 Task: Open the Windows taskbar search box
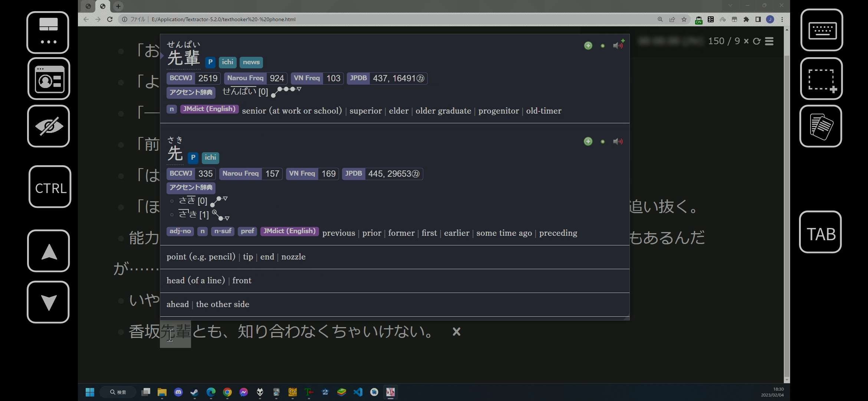pos(118,392)
